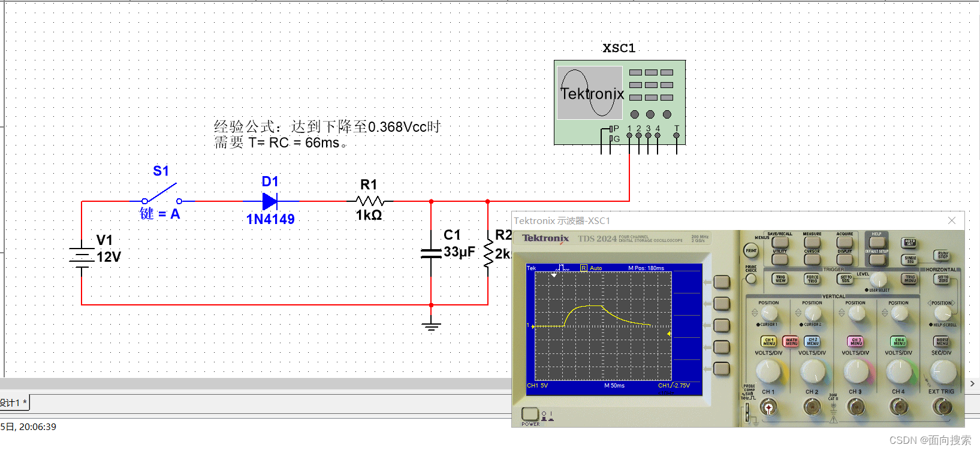The width and height of the screenshot is (980, 451).
Task: Toggle the green CH 4 MENU button
Action: (899, 341)
